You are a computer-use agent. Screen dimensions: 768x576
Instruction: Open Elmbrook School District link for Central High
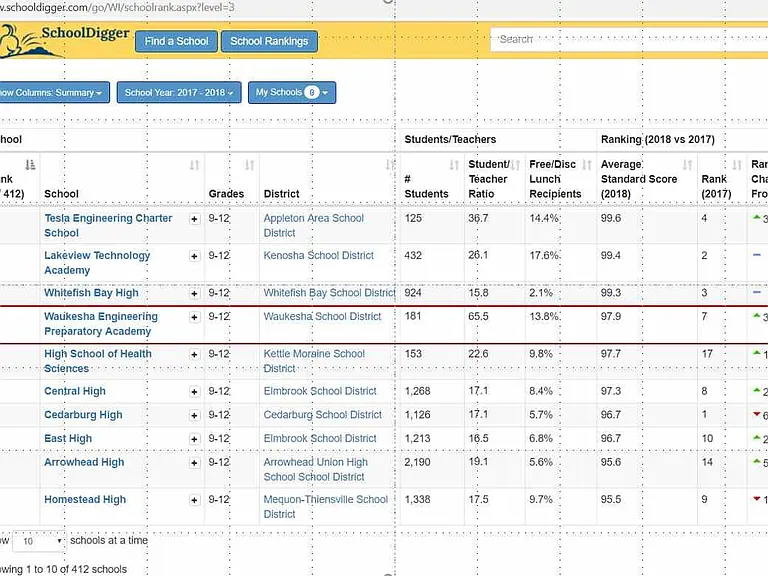coord(320,391)
